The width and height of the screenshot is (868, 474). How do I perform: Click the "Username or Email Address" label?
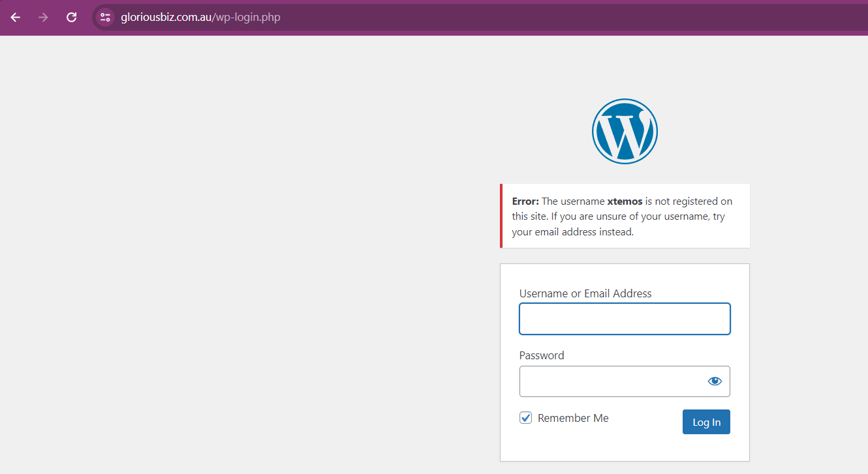[x=585, y=293]
